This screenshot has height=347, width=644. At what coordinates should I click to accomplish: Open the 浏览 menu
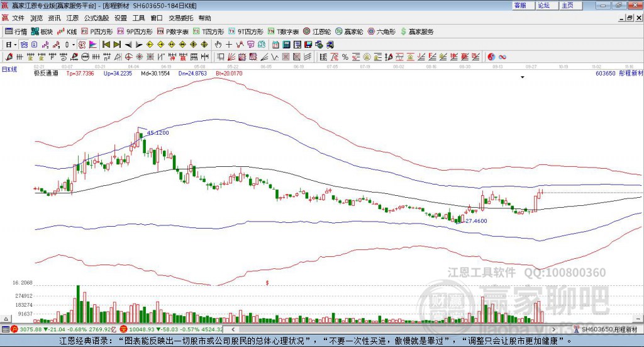pos(36,18)
